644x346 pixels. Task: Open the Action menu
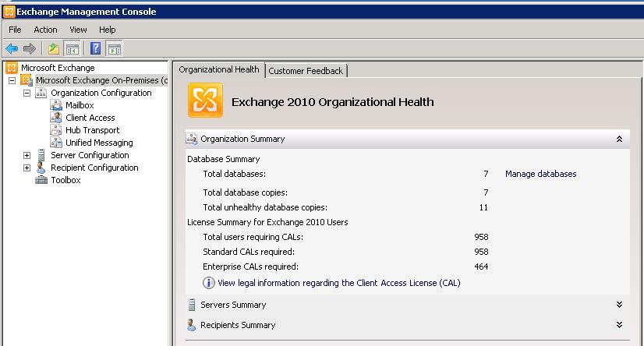click(x=45, y=30)
